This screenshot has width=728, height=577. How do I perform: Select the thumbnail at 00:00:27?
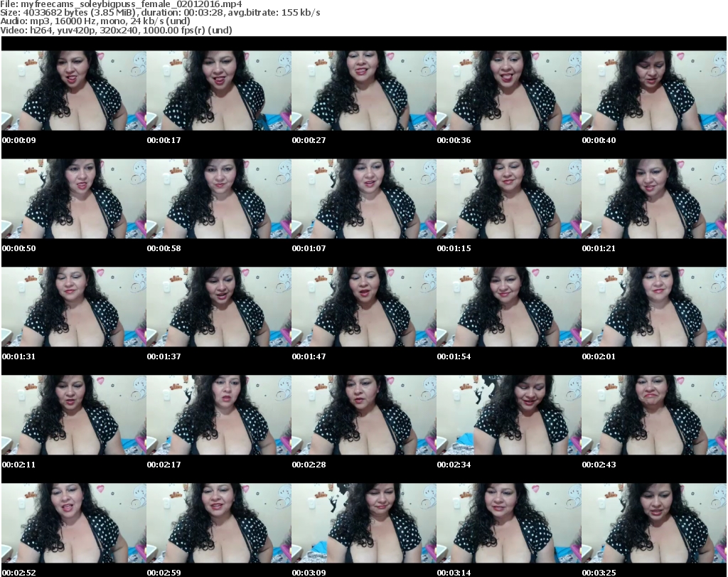click(363, 90)
